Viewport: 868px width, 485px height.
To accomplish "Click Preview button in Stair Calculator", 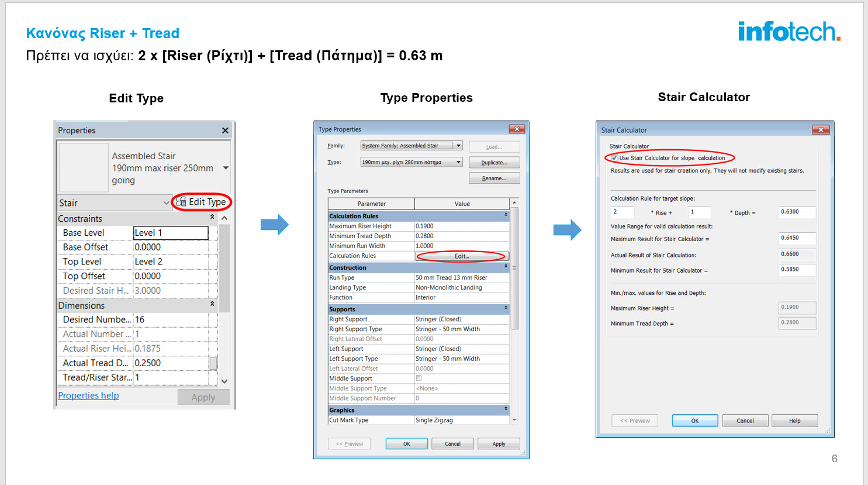I will [x=635, y=421].
